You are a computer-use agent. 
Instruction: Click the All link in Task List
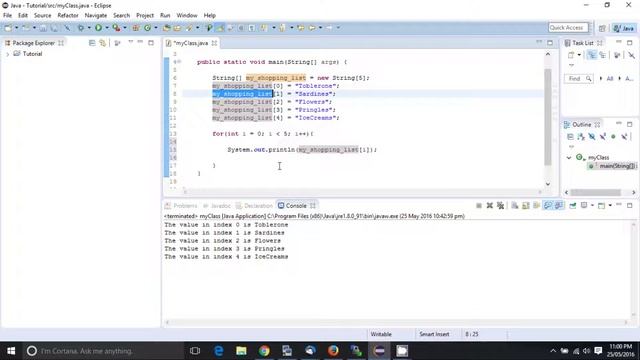[610, 78]
